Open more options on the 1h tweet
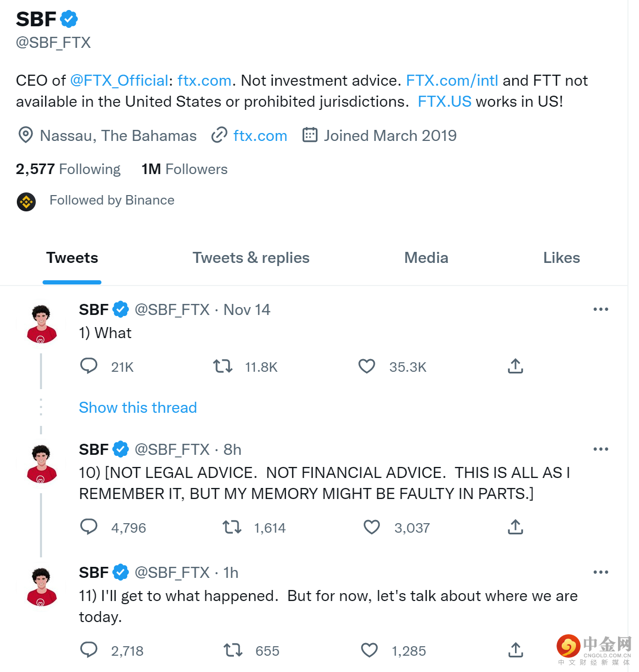This screenshot has height=672, width=639. point(601,572)
